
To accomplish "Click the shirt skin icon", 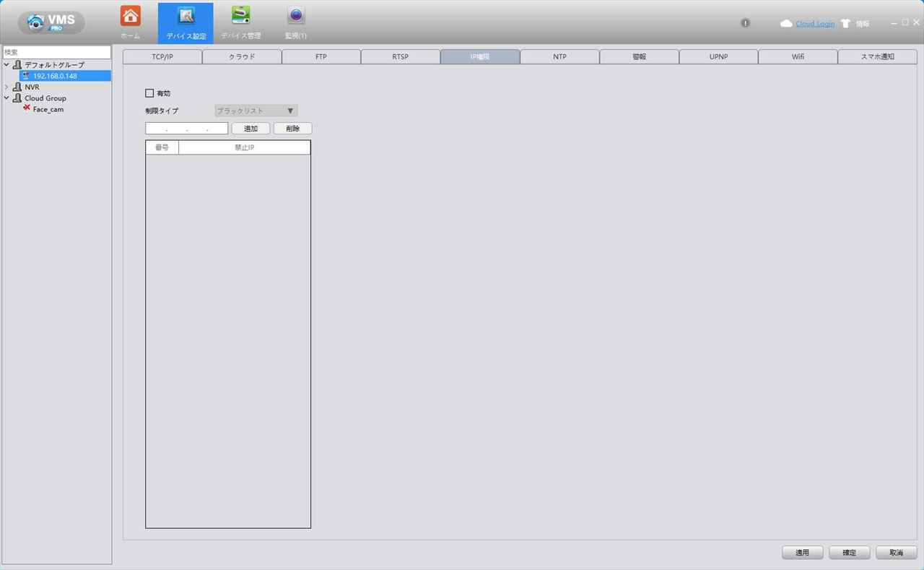I will coord(845,24).
